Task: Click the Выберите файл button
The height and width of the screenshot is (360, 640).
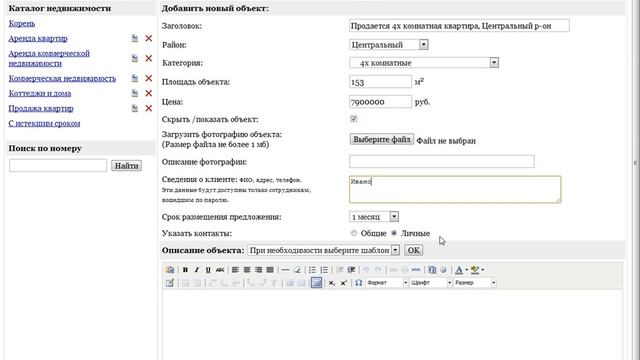Action: [382, 140]
